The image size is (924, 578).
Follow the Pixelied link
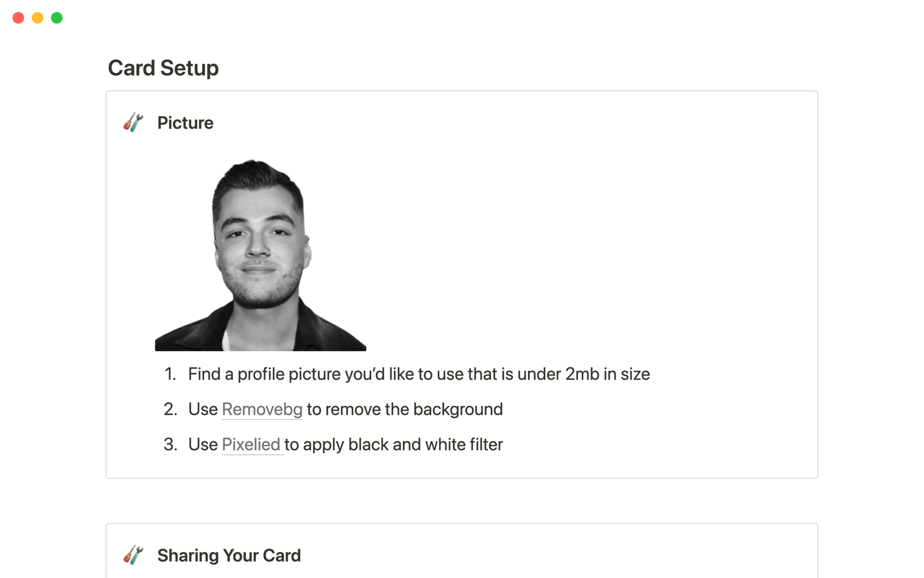point(251,445)
